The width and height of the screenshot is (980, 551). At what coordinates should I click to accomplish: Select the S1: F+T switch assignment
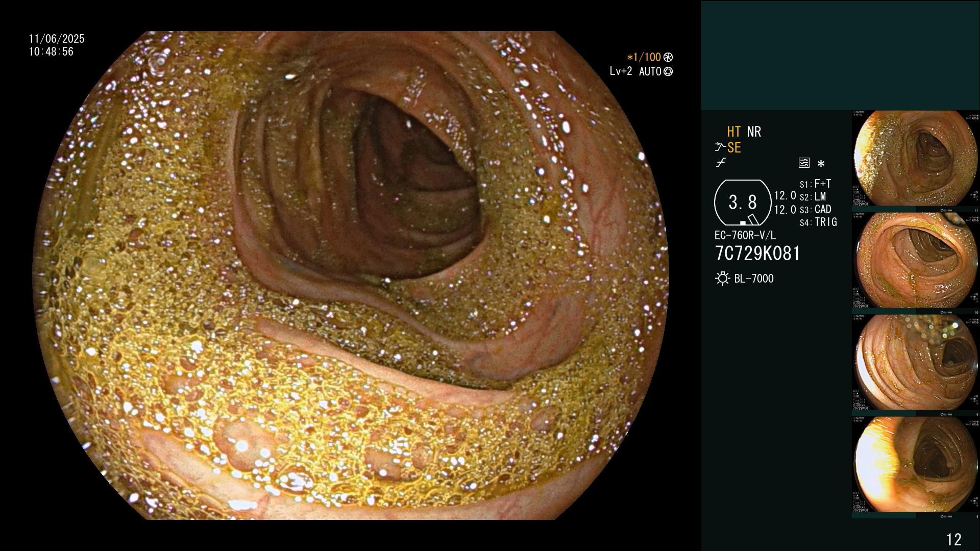tap(815, 184)
